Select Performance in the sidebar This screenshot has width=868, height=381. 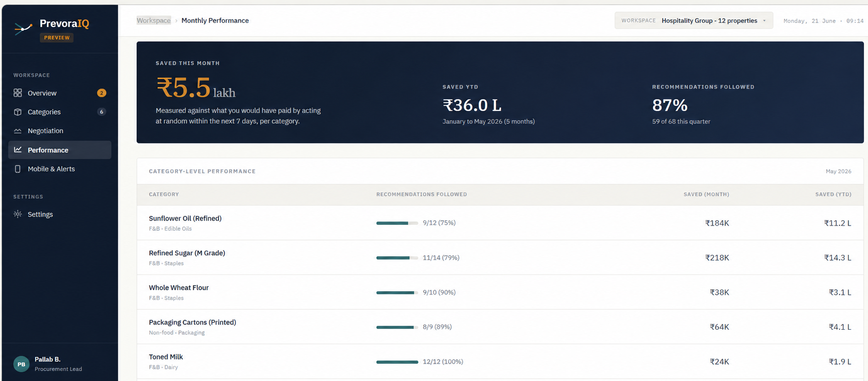(x=60, y=150)
